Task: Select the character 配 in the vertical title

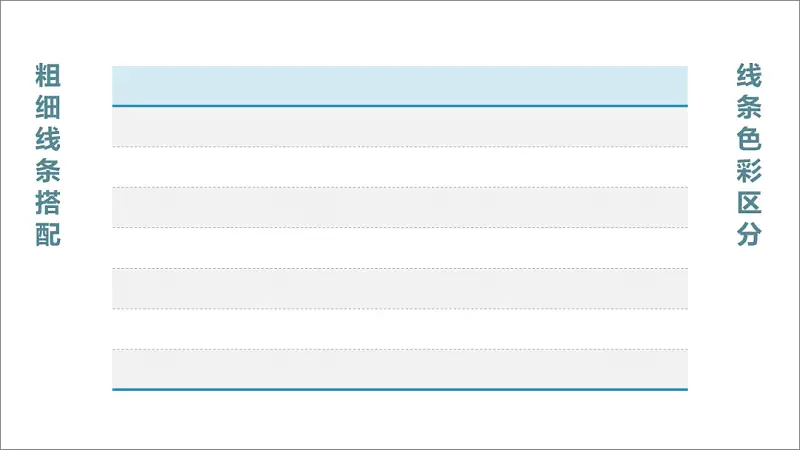Action: (48, 236)
